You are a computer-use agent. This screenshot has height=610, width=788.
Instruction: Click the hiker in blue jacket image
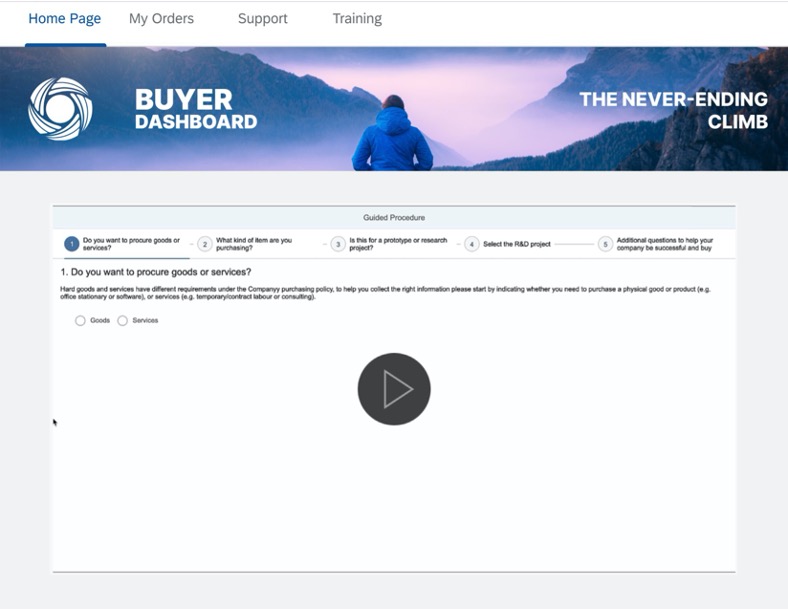coord(392,135)
